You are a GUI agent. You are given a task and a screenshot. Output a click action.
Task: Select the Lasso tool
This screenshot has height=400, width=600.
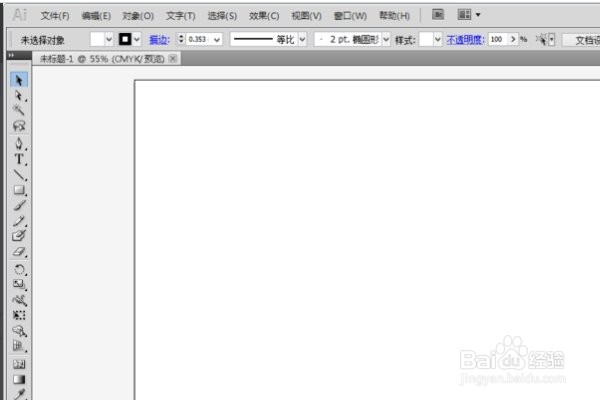(x=19, y=126)
